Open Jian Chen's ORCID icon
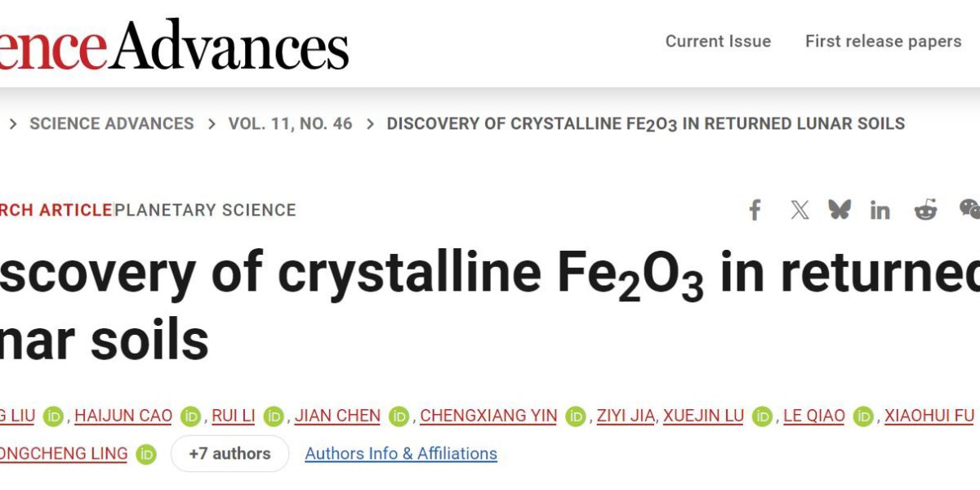980x490 pixels. pyautogui.click(x=399, y=416)
